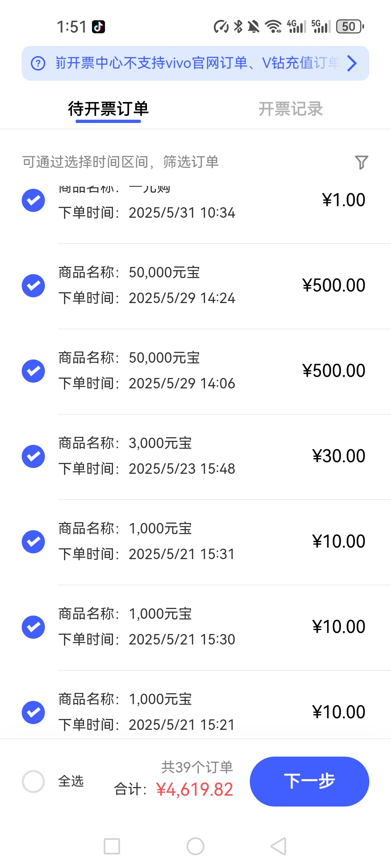Tap the Wi-Fi status icon

[273, 26]
